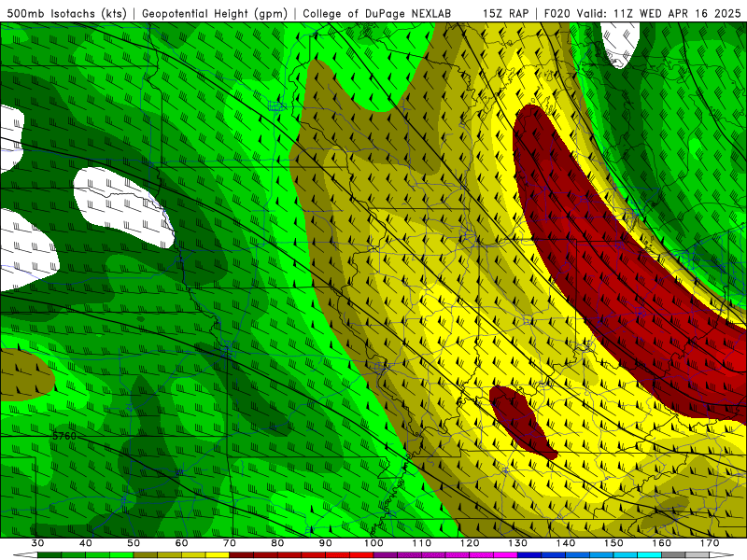
Task: Click the '30' value on the color scale
Action: (x=37, y=543)
